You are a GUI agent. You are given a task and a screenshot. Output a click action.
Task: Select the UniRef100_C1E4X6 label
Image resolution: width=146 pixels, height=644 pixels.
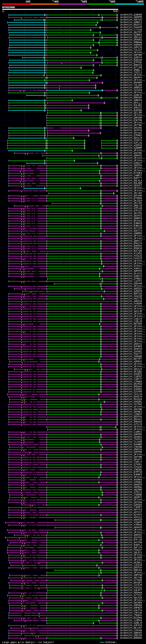pyautogui.click(x=131, y=565)
